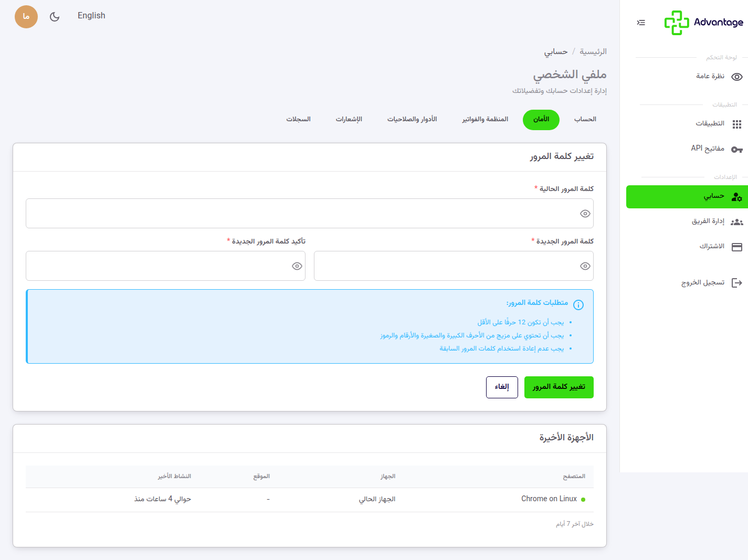Click the الموقع column header
Viewport: 748px width, 560px height.
261,477
